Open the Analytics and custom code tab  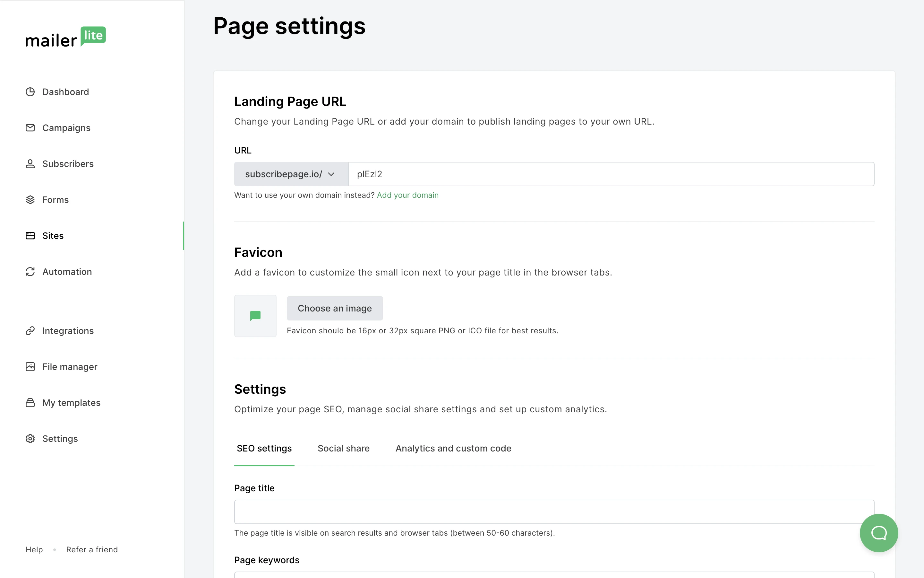pyautogui.click(x=453, y=448)
